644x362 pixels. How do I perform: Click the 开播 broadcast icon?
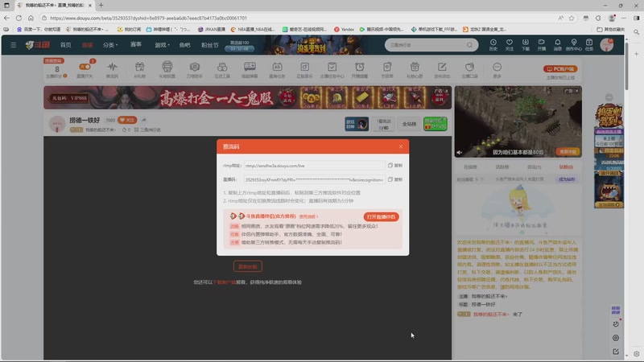[x=541, y=45]
